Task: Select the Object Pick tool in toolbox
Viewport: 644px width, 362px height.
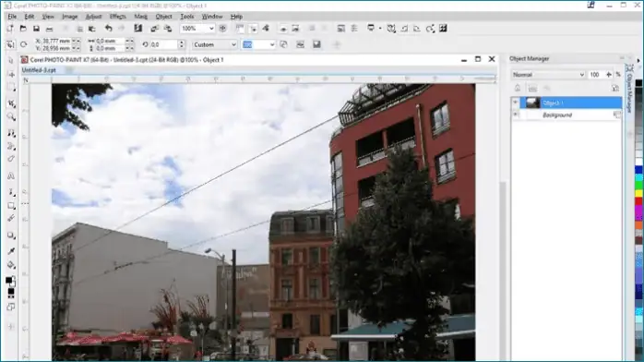Action: pyautogui.click(x=11, y=61)
